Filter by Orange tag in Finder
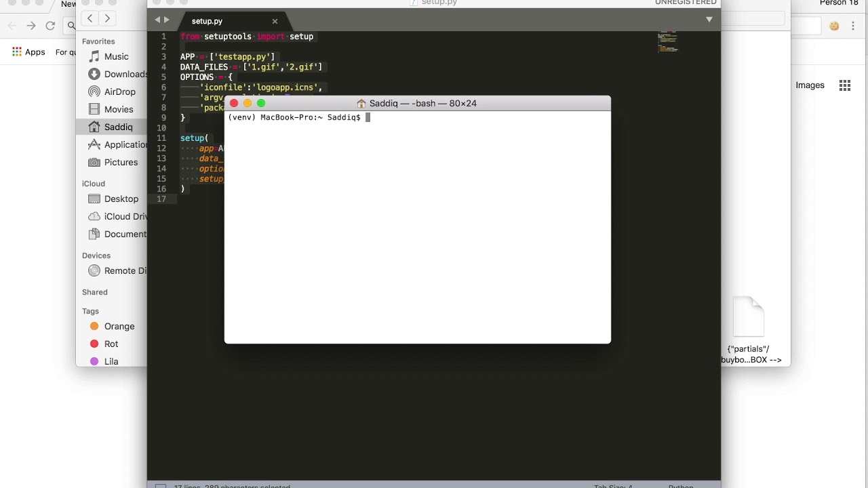 [112, 326]
